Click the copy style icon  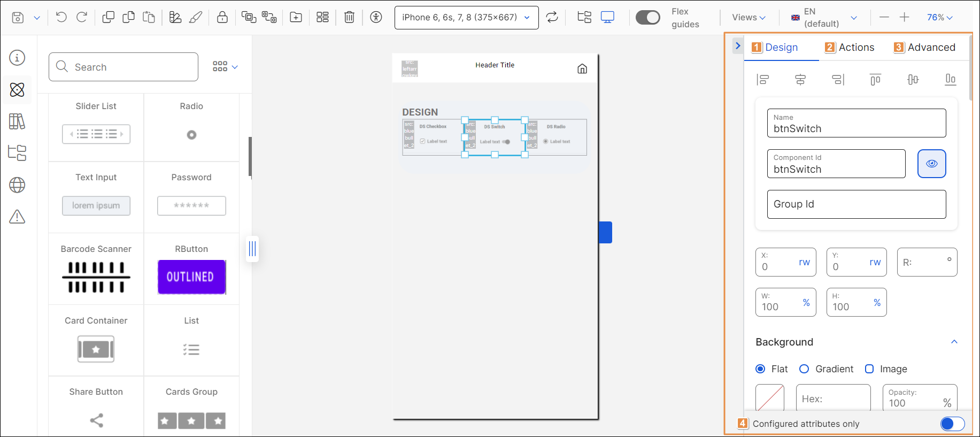click(x=175, y=17)
